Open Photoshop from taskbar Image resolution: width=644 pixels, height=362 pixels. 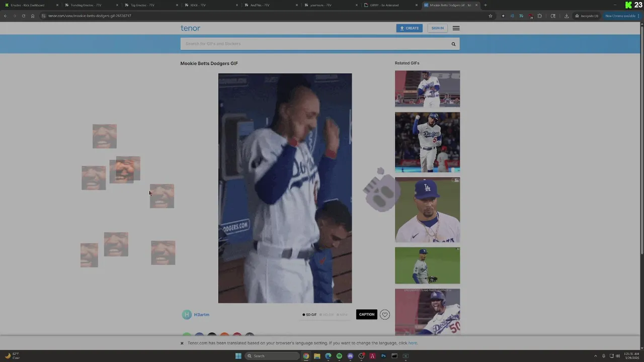(383, 356)
